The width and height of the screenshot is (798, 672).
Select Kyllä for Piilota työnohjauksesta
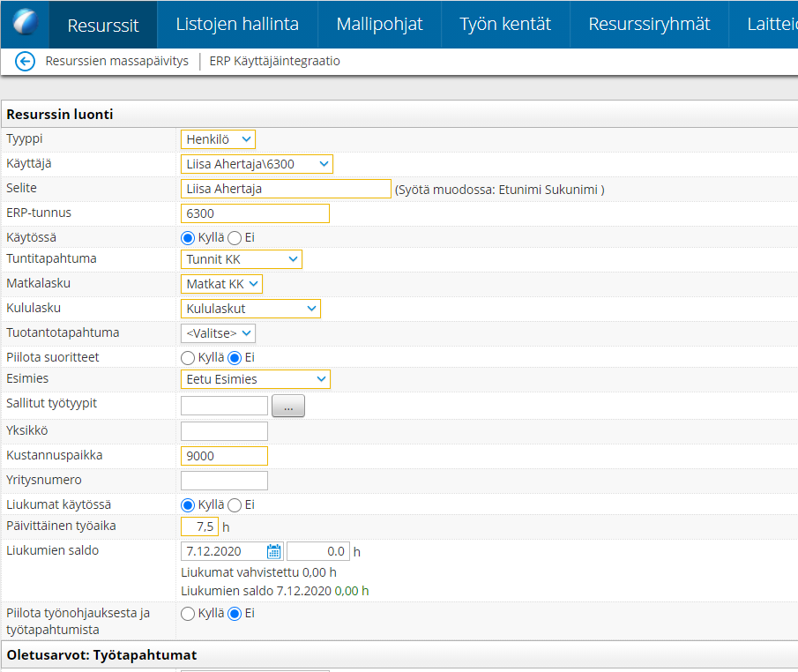188,614
